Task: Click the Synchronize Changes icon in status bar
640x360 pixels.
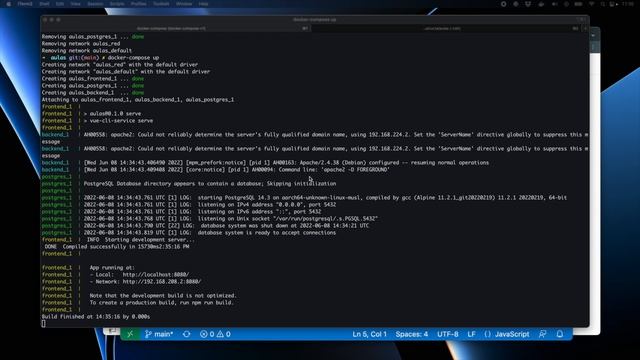Action: point(187,334)
